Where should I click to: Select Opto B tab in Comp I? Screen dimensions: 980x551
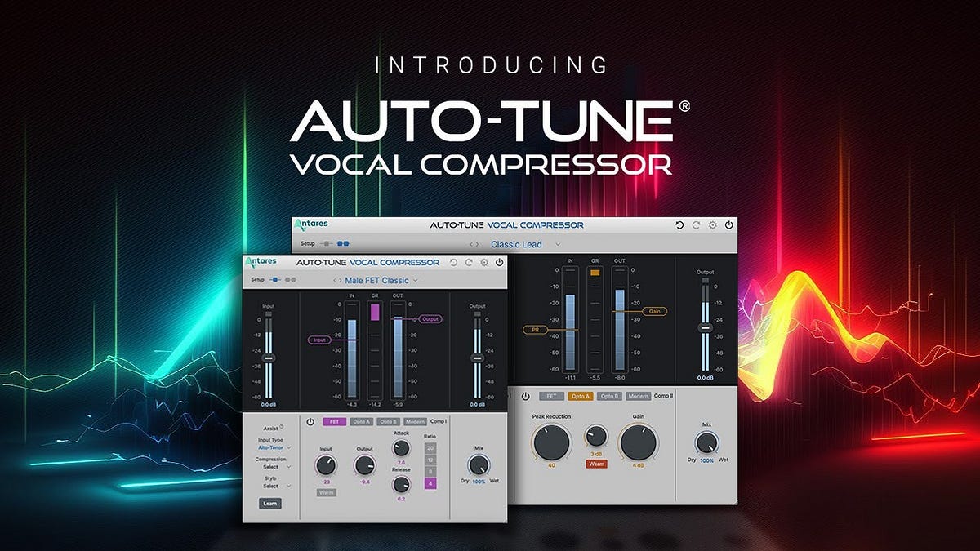[388, 422]
